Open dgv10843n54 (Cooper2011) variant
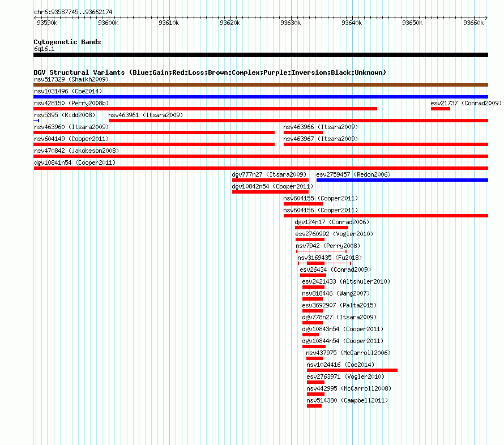The image size is (504, 445). tap(343, 329)
